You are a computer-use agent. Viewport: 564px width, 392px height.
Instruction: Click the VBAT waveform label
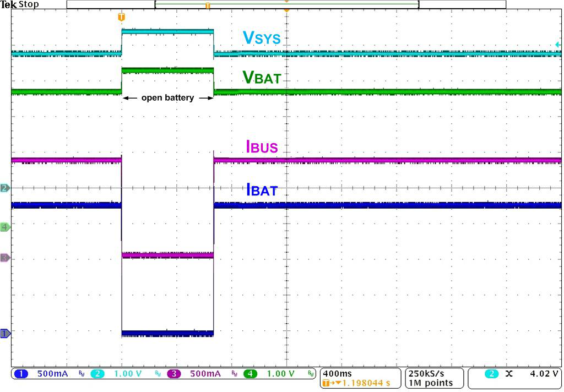(x=262, y=78)
